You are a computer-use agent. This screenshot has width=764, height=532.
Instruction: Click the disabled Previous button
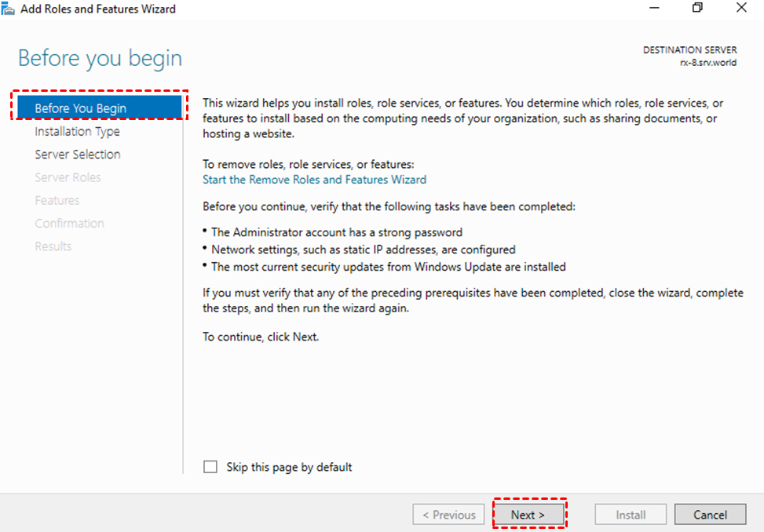coord(448,515)
